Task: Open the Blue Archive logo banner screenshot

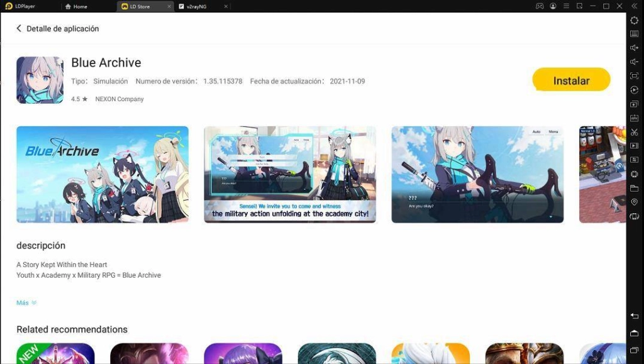Action: (103, 174)
